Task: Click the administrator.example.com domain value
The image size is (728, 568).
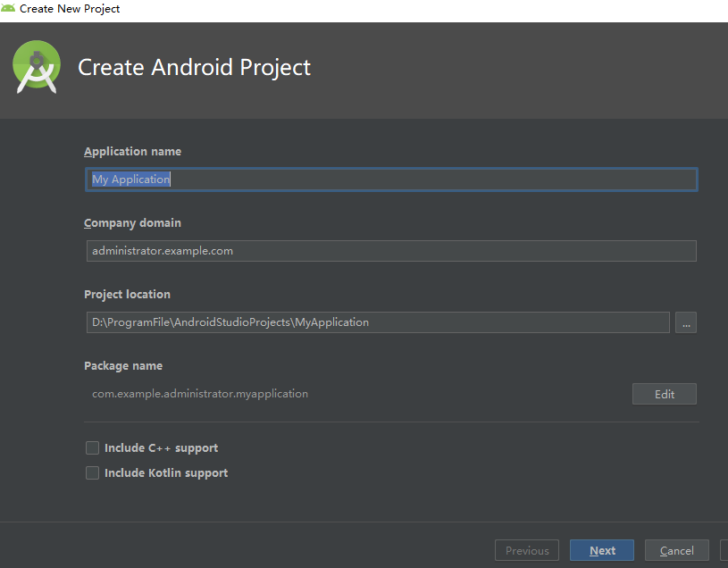Action: tap(162, 250)
